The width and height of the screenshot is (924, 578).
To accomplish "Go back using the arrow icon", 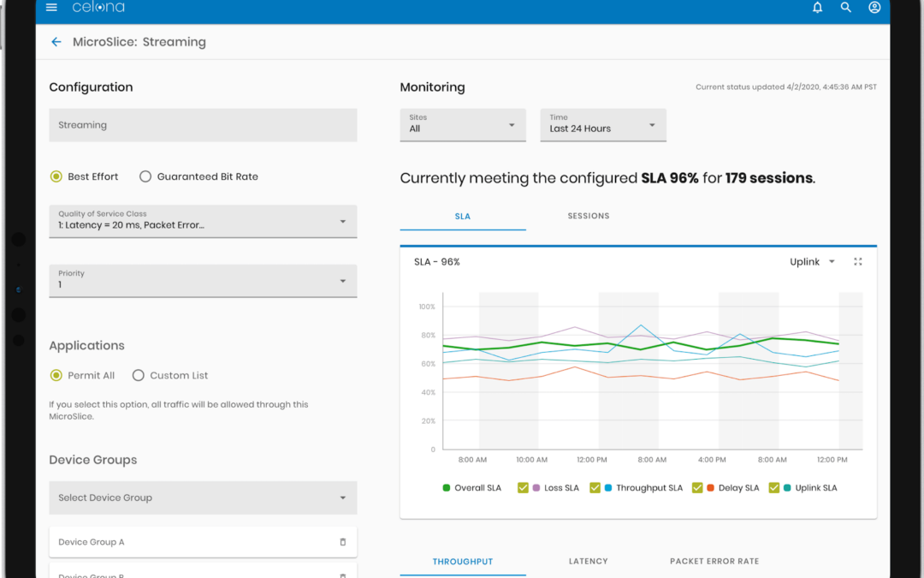I will tap(56, 42).
